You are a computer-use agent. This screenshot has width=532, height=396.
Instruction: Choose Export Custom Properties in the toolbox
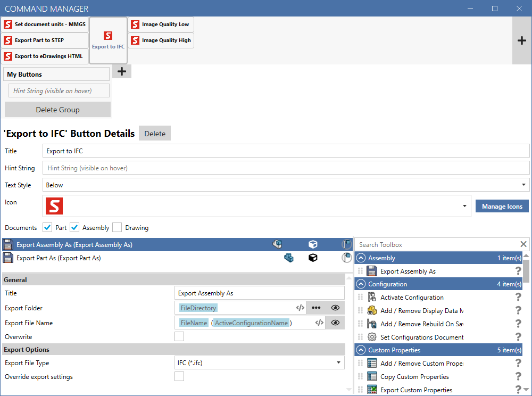tap(410, 390)
